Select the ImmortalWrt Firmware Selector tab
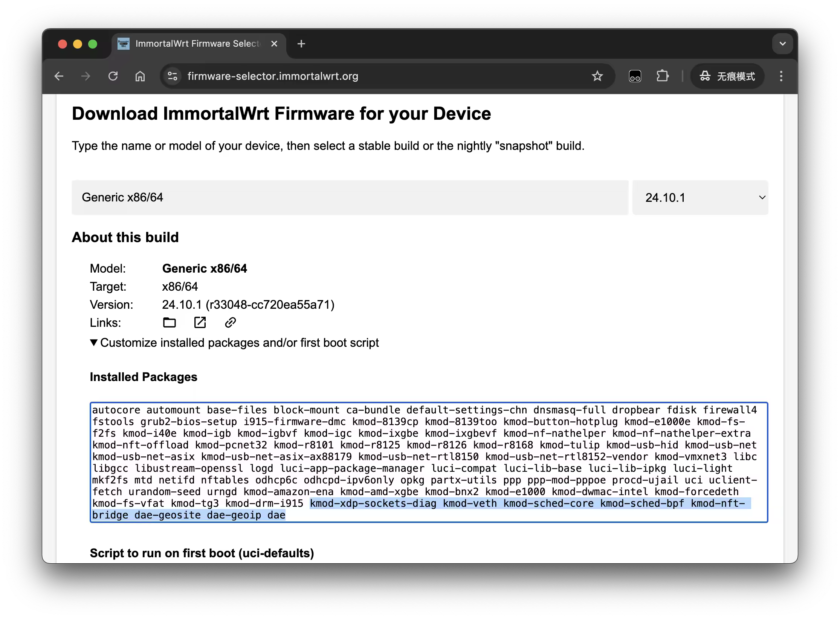Image resolution: width=840 pixels, height=619 pixels. click(199, 44)
